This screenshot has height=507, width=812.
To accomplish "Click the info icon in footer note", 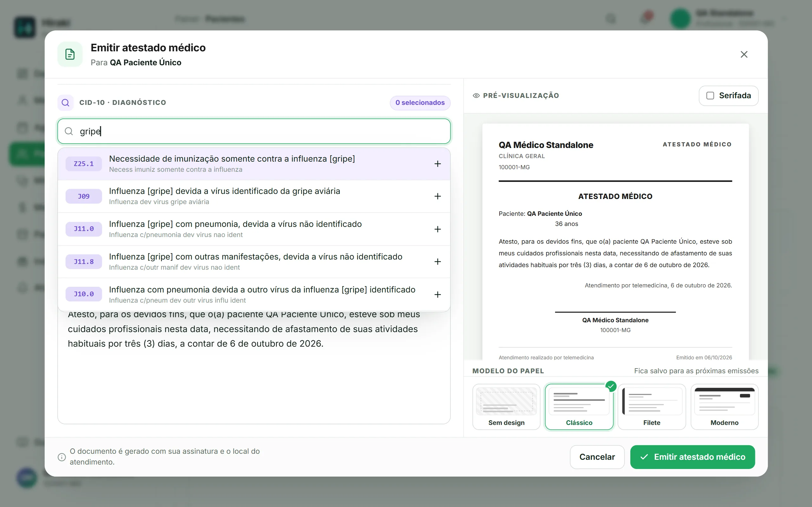I will tap(62, 457).
